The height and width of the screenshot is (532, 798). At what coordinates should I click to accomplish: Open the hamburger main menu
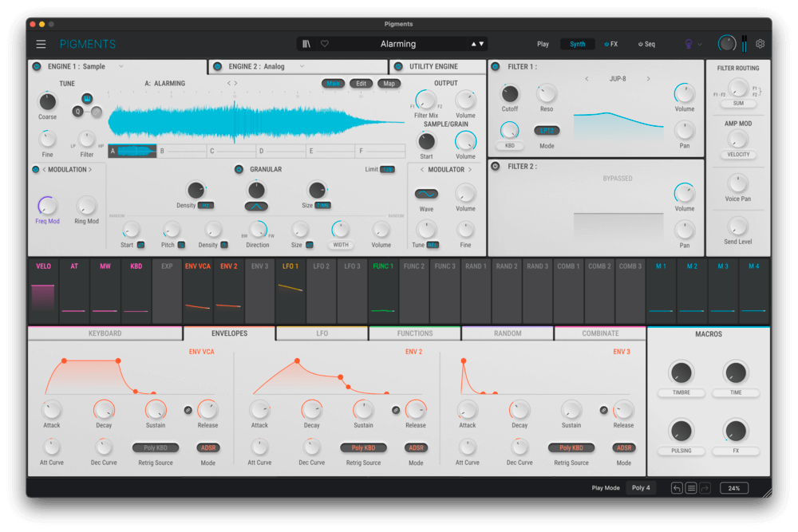41,45
